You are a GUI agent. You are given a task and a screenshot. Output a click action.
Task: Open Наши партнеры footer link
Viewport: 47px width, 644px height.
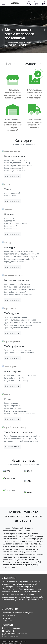[9, 615]
